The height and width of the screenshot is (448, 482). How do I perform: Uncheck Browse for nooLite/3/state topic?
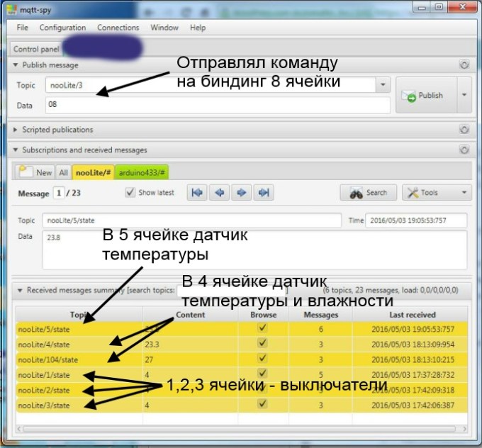pos(264,405)
